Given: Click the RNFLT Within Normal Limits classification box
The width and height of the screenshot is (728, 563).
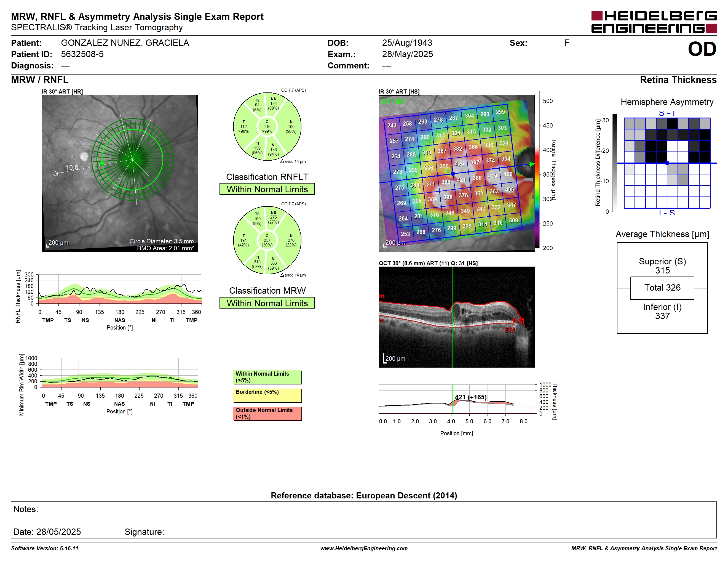Looking at the screenshot, I should click(x=267, y=189).
